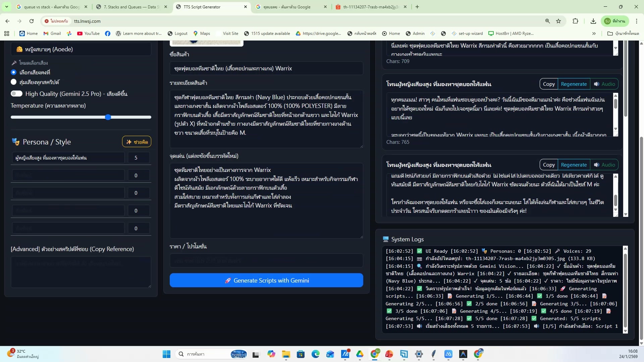Open the Downloads icon in Chrome toolbar
This screenshot has height=362, width=644.
point(593,21)
